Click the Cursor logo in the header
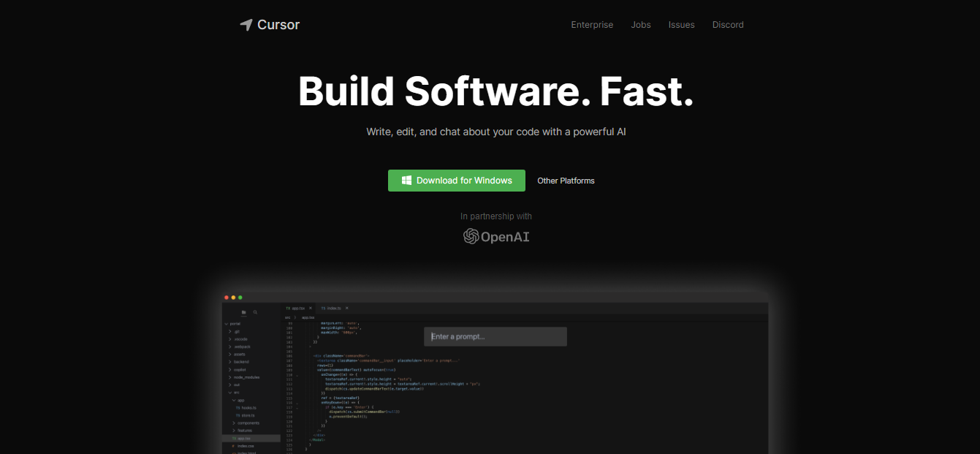Screen dimensions: 980x454 pos(270,25)
